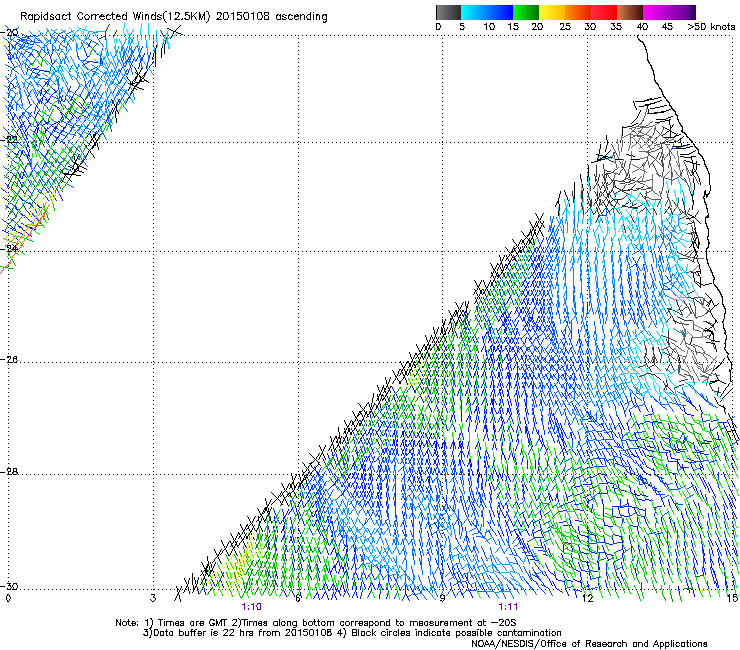This screenshot has height=650, width=740.
Task: Click the green 15-20 knots legend segment
Action: click(x=526, y=12)
